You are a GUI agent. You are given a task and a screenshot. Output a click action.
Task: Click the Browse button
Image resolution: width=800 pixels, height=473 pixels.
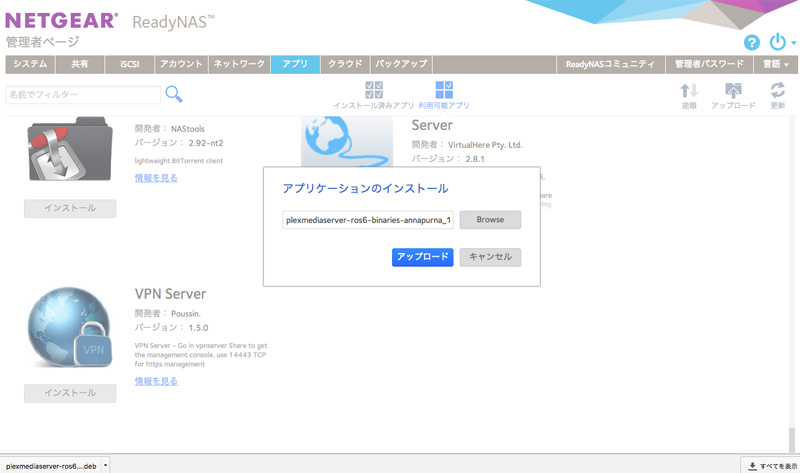pyautogui.click(x=490, y=220)
